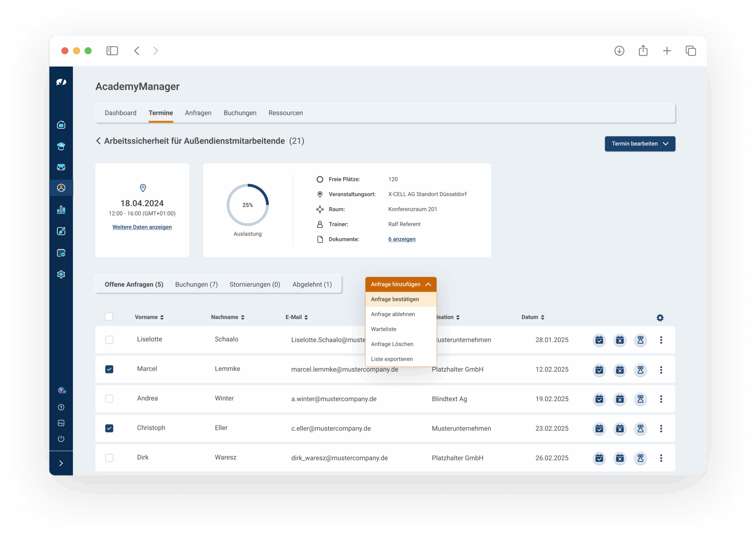Click the Weitere Daten anzeigen link
The image size is (756, 538).
[142, 227]
